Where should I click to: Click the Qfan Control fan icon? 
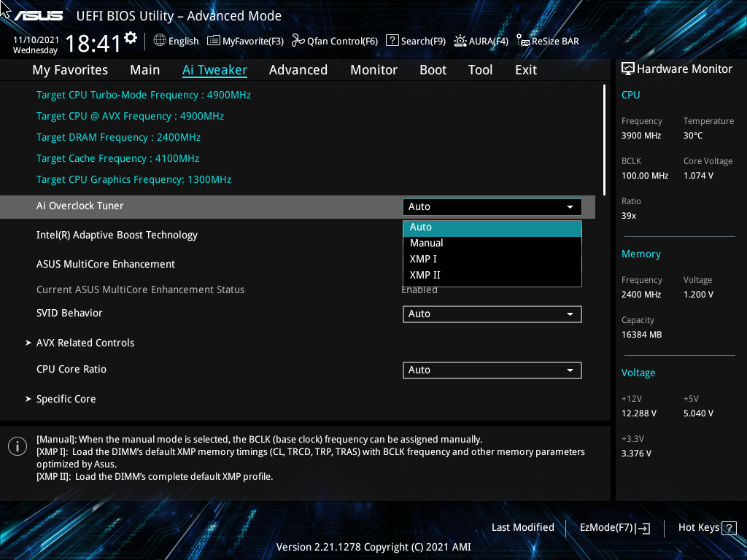[x=298, y=41]
